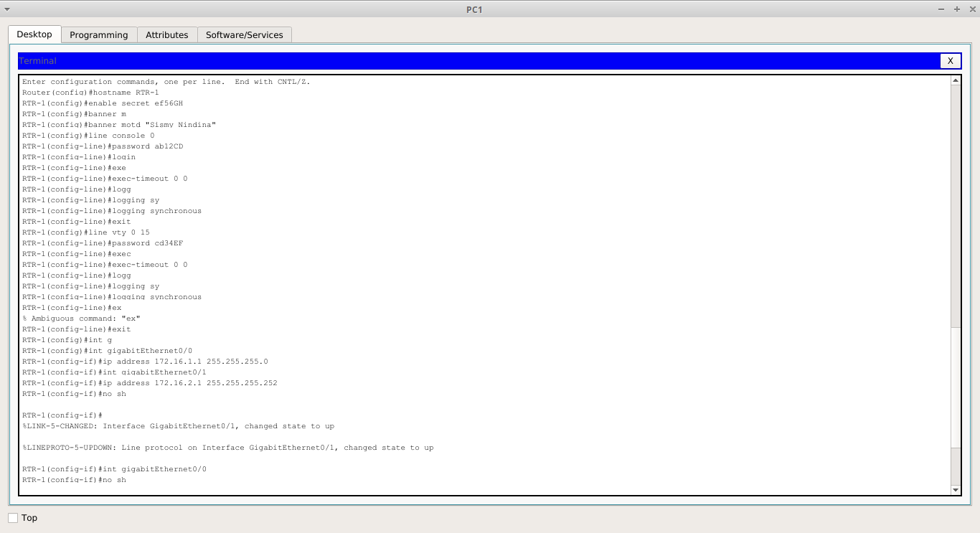Select the Software/Services tab

pos(245,34)
